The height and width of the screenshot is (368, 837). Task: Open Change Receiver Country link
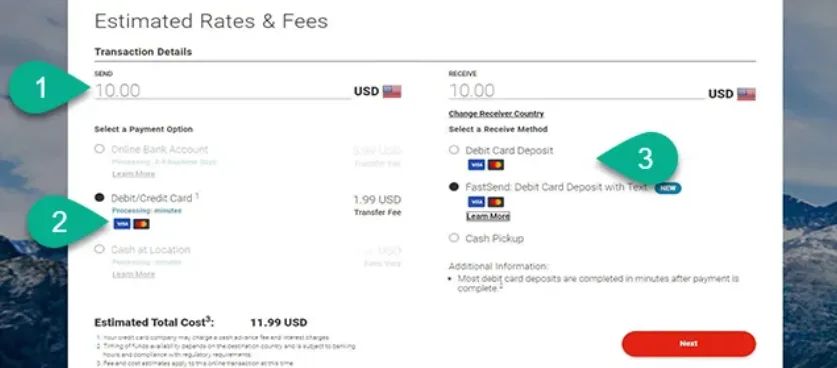pos(496,114)
